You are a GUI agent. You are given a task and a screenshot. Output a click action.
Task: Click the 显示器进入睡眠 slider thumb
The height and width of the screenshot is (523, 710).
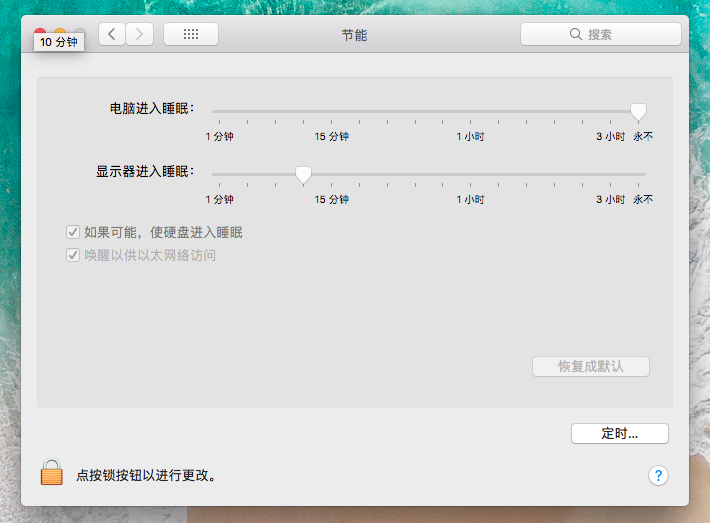point(303,175)
